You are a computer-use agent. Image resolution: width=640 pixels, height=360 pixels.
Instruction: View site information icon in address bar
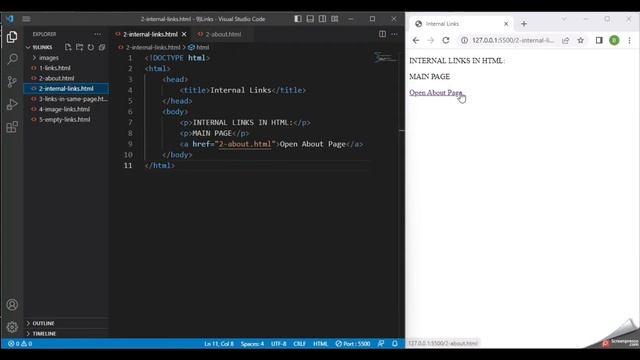(x=464, y=40)
